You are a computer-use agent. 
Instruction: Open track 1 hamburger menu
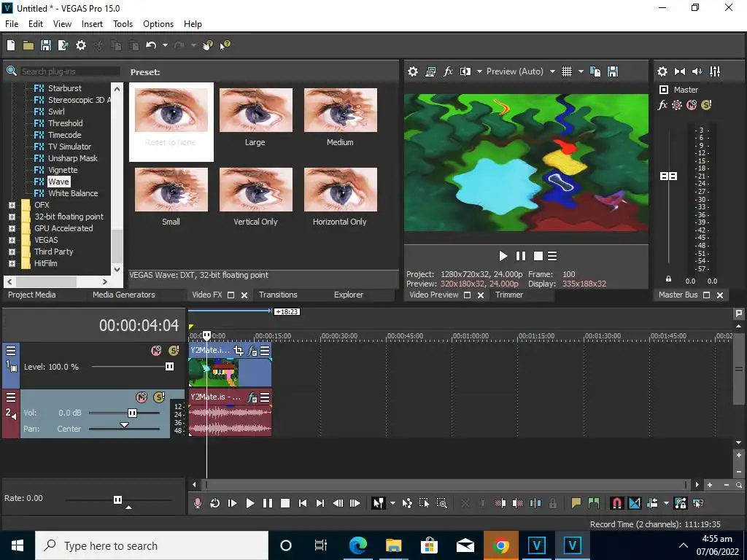[x=10, y=351]
